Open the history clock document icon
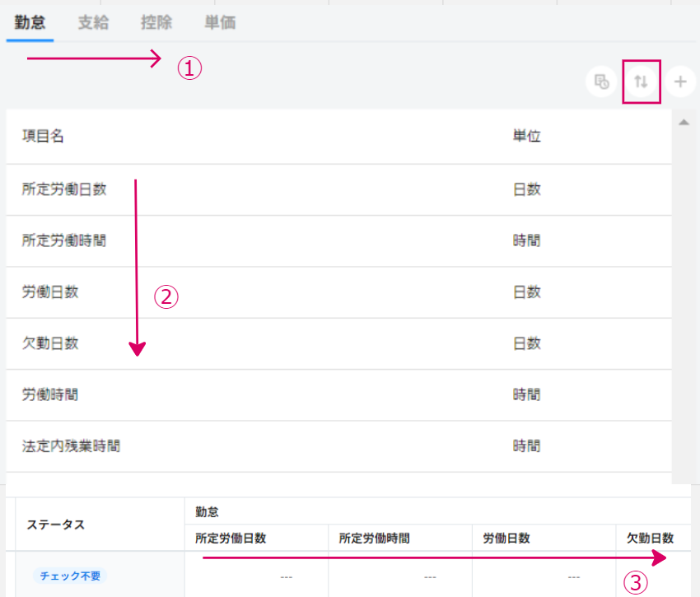Screen dimensions: 700x597 coord(601,82)
